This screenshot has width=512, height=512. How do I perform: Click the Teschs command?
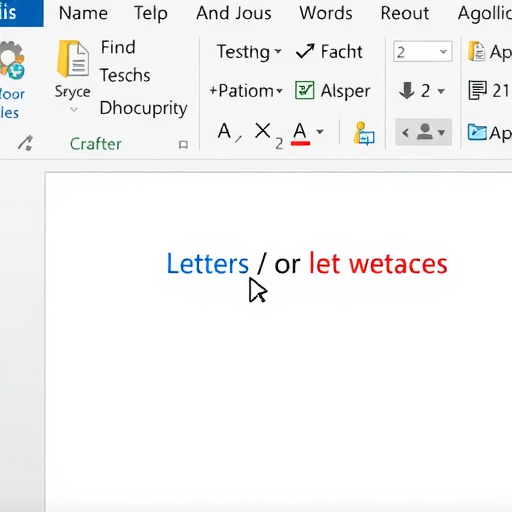[x=125, y=75]
